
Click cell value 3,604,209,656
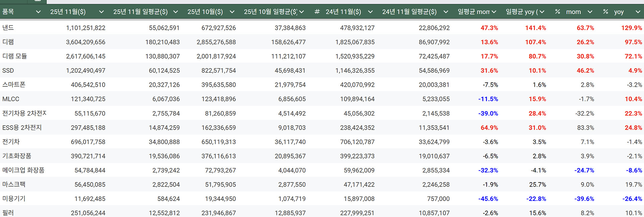(86, 42)
